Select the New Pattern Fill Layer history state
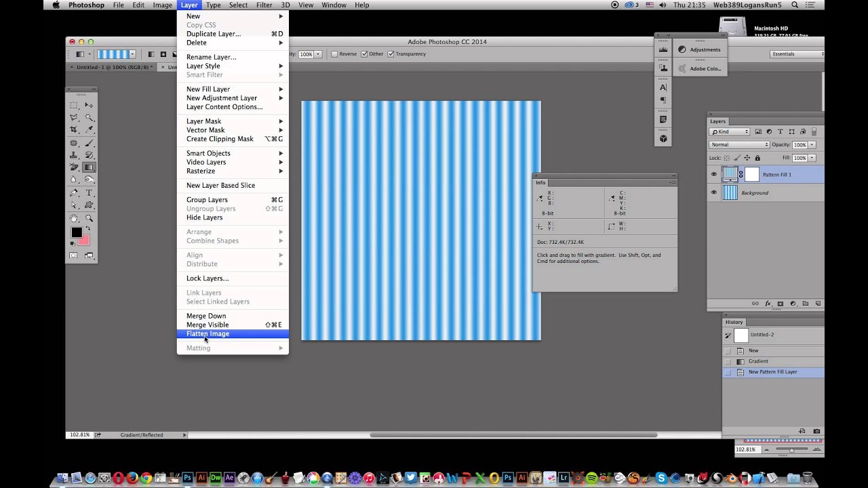This screenshot has height=488, width=868. point(773,372)
